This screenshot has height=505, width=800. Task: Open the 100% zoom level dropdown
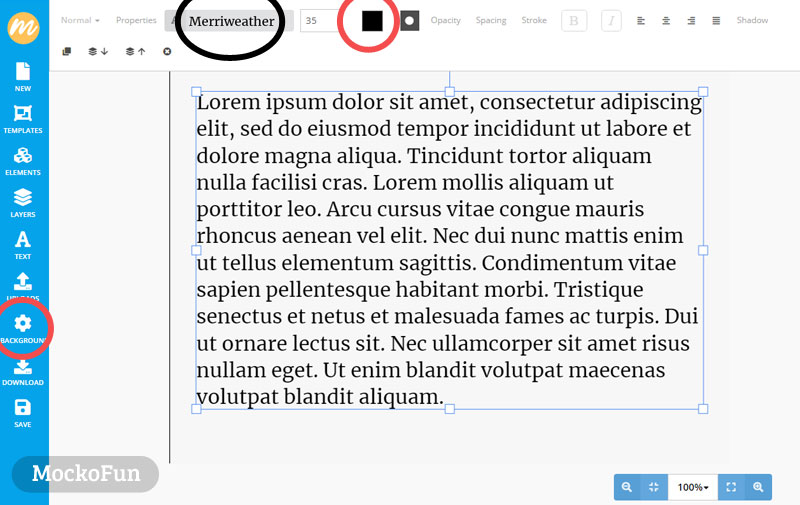(693, 487)
